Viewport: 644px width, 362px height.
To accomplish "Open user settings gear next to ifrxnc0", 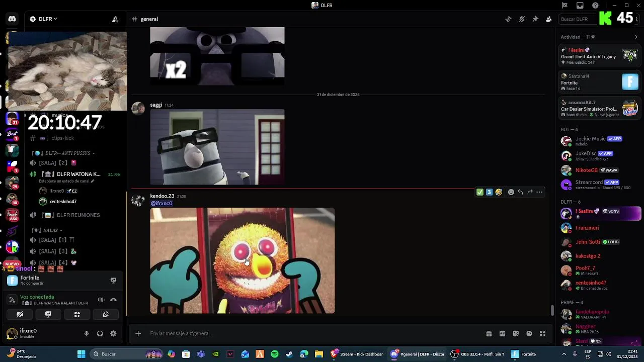I will tap(113, 333).
